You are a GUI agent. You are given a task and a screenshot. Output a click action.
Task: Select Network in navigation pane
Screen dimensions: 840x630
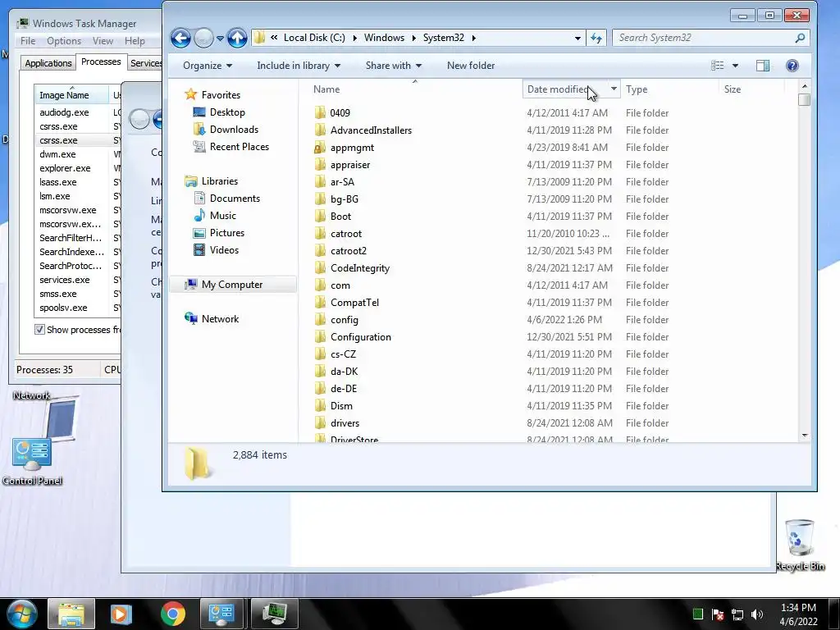pos(220,319)
